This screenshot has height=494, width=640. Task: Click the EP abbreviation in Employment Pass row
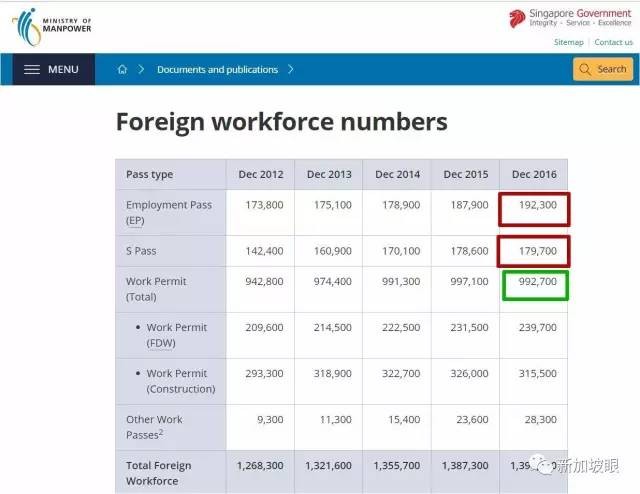135,220
